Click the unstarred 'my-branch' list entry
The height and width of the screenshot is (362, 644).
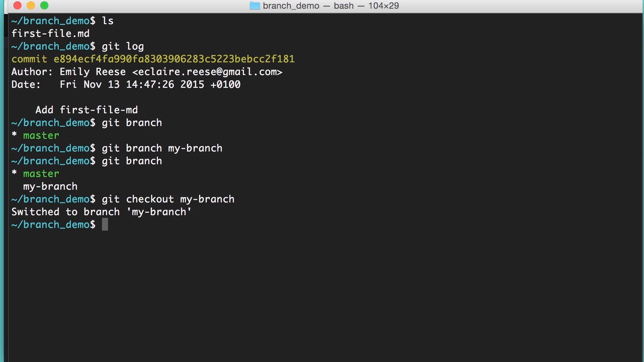click(x=50, y=186)
